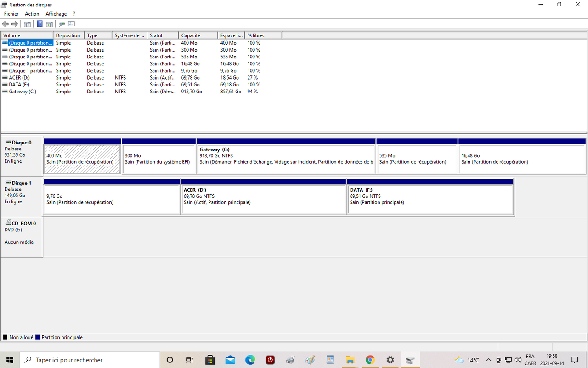Image resolution: width=588 pixels, height=368 pixels.
Task: Sort by the Disposition column header
Action: tap(69, 35)
